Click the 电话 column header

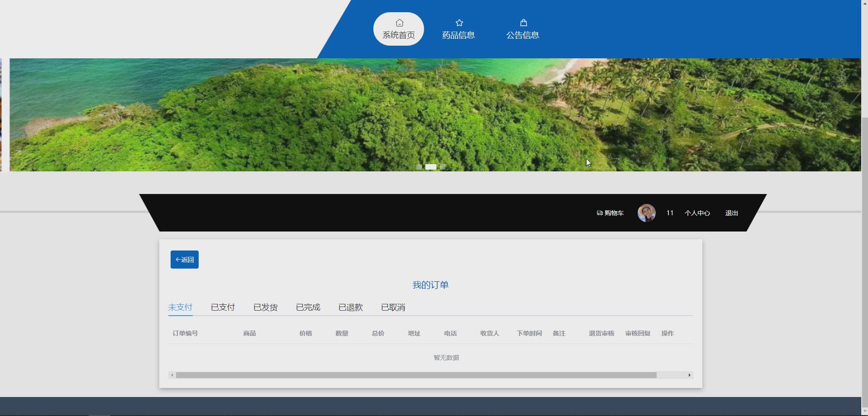(x=450, y=333)
